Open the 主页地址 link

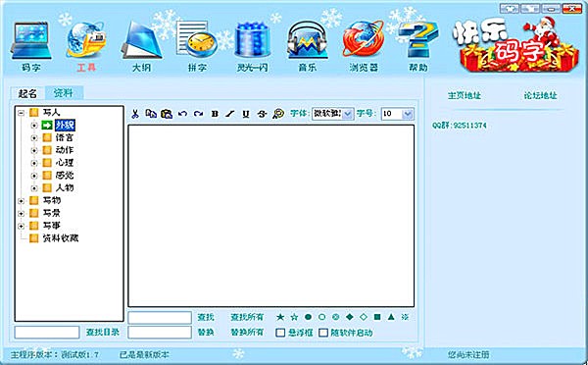tap(465, 95)
